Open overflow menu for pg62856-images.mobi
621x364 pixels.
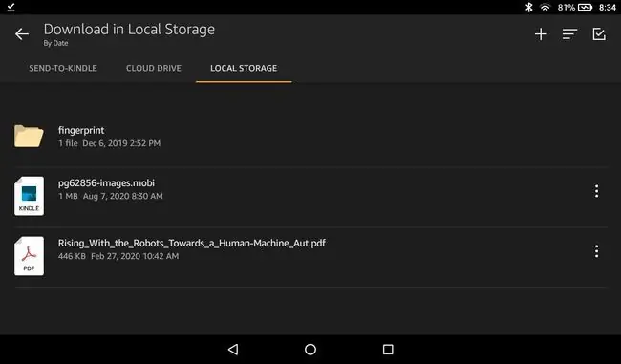click(x=596, y=191)
